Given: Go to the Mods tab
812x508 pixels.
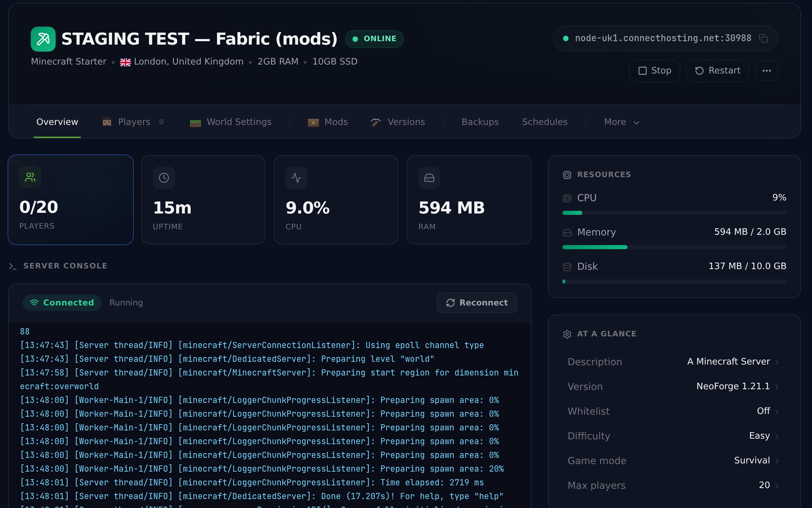Looking at the screenshot, I should [x=328, y=122].
